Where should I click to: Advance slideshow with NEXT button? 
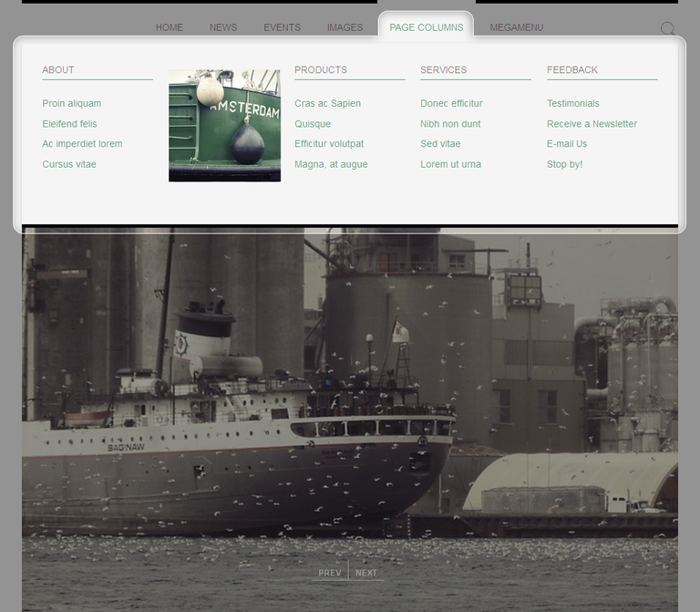[x=366, y=573]
